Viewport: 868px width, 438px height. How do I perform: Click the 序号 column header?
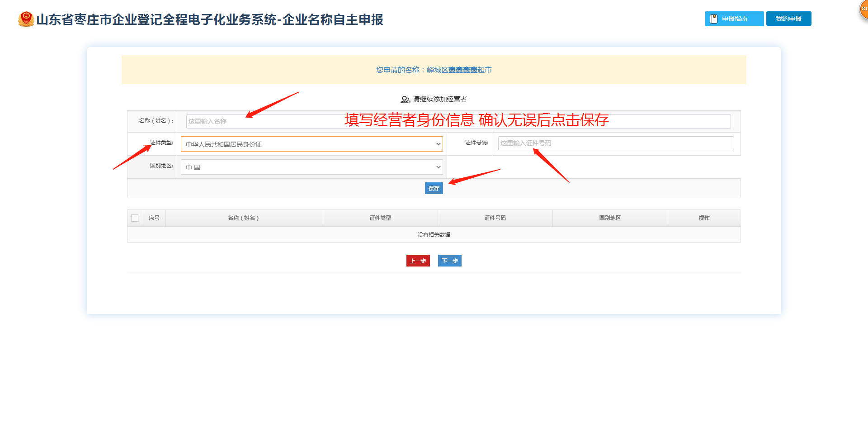154,218
